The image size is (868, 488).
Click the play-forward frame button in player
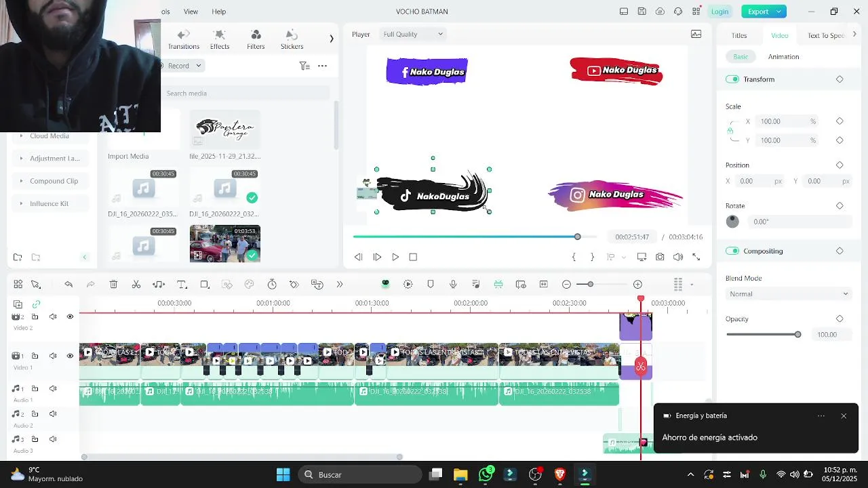[377, 257]
